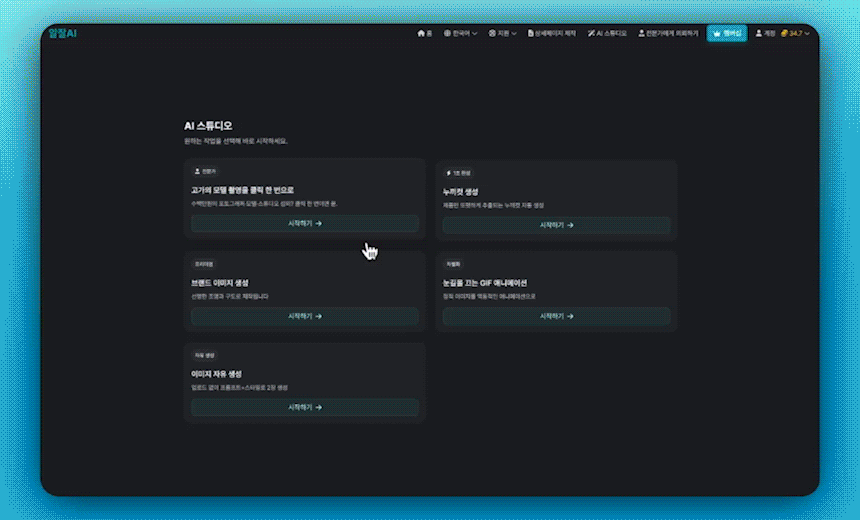Start the 눈길을 끄는 GIF 애니메이션 task
Screen dimensions: 860x520
tap(556, 316)
